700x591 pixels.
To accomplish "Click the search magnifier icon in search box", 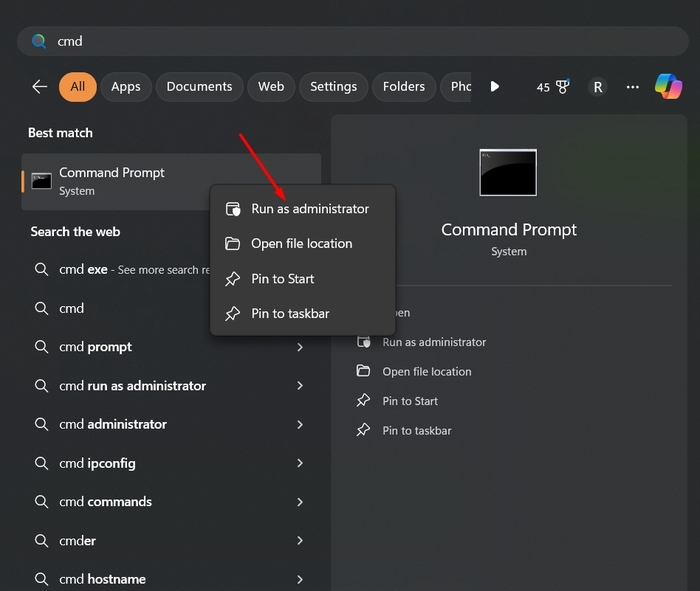I will tap(39, 41).
